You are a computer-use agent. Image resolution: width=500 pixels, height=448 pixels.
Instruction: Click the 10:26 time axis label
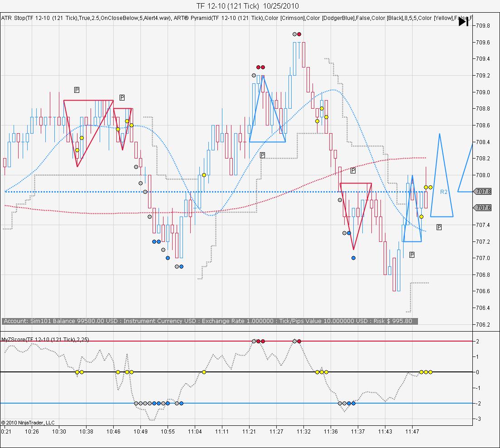32,431
